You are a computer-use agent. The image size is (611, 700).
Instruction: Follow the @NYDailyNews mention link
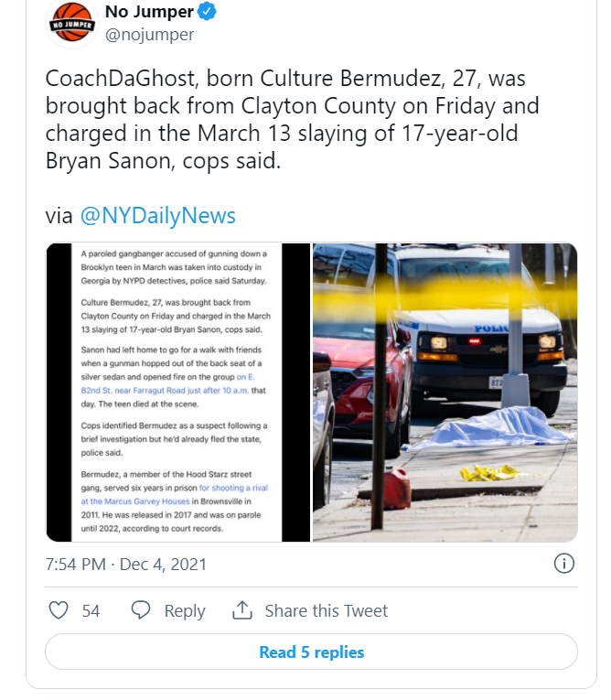(157, 216)
